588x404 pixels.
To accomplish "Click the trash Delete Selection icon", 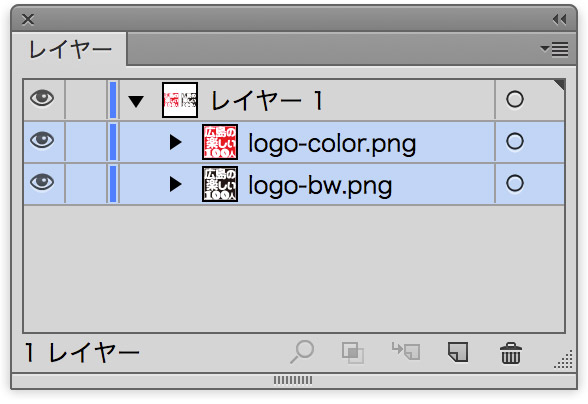I will tap(511, 353).
